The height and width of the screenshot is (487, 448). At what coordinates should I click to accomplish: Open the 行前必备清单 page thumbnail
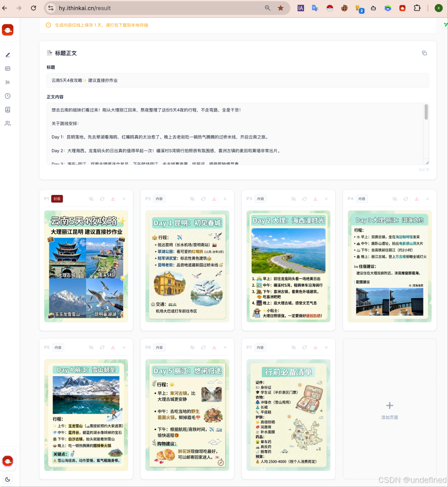point(288,415)
